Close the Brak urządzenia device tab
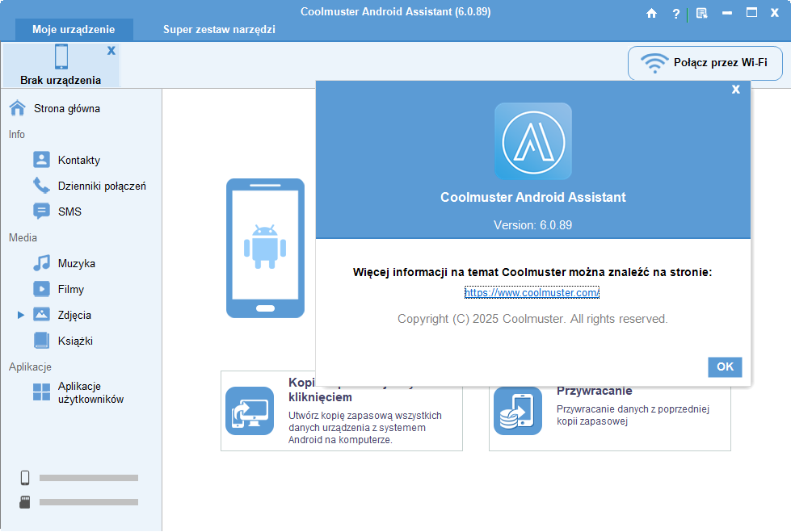 (111, 50)
